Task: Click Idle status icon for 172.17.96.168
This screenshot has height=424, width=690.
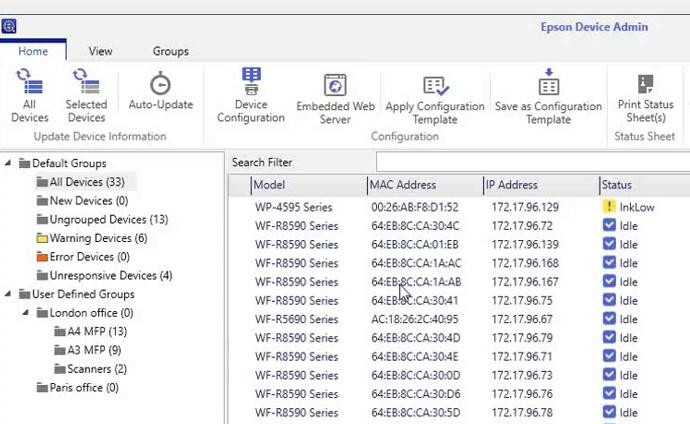Action: [609, 263]
